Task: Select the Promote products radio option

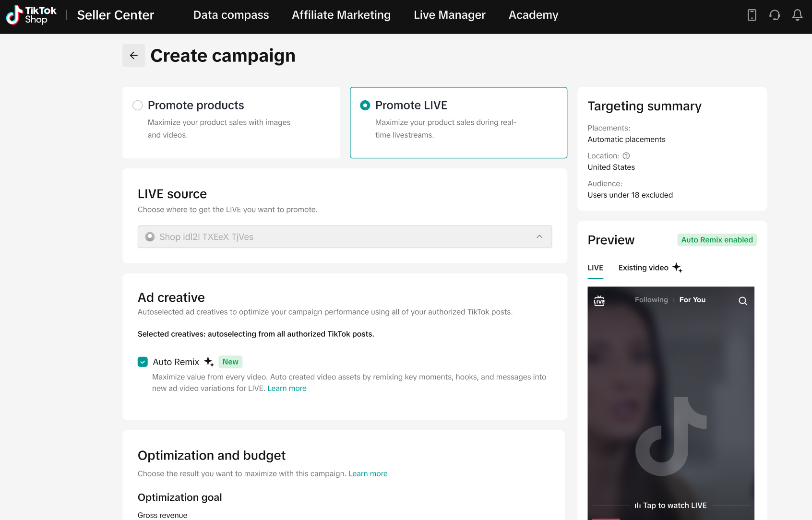Action: click(x=138, y=106)
